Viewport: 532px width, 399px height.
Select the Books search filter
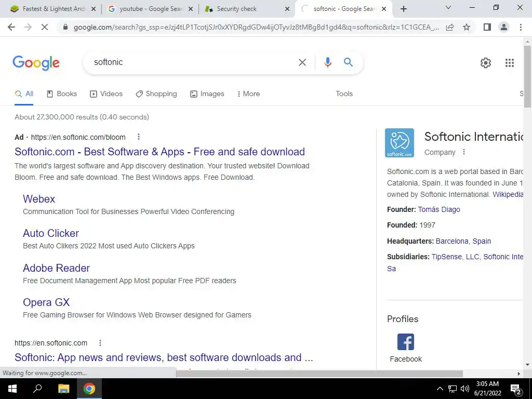pos(62,94)
